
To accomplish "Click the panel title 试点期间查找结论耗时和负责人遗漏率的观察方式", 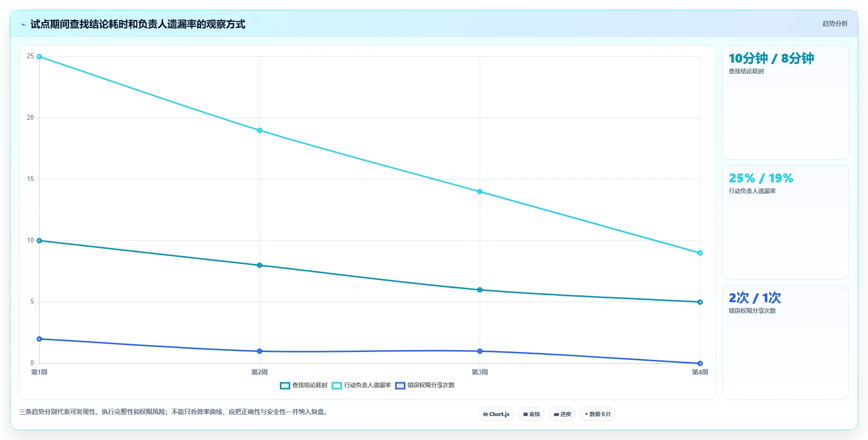I will click(x=138, y=24).
